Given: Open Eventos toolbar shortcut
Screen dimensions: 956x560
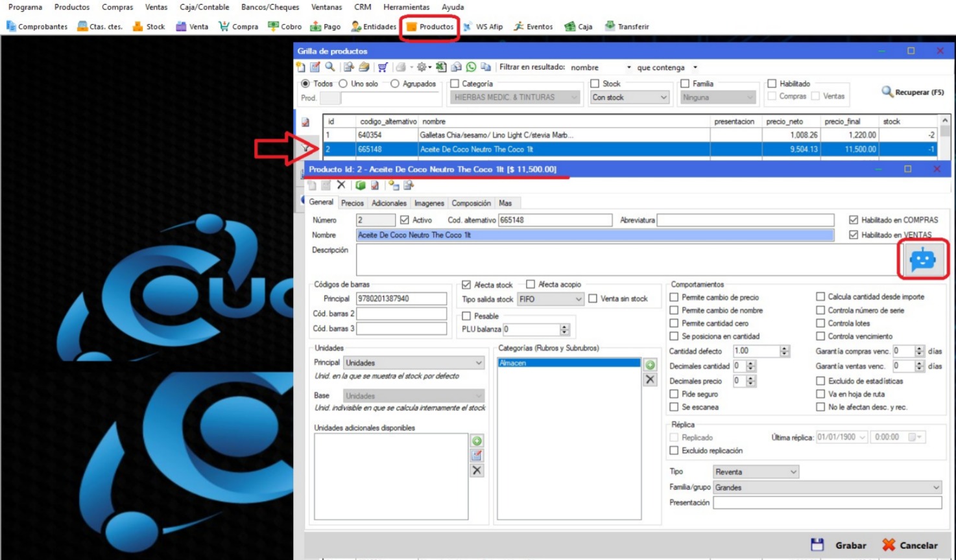Looking at the screenshot, I should point(533,27).
